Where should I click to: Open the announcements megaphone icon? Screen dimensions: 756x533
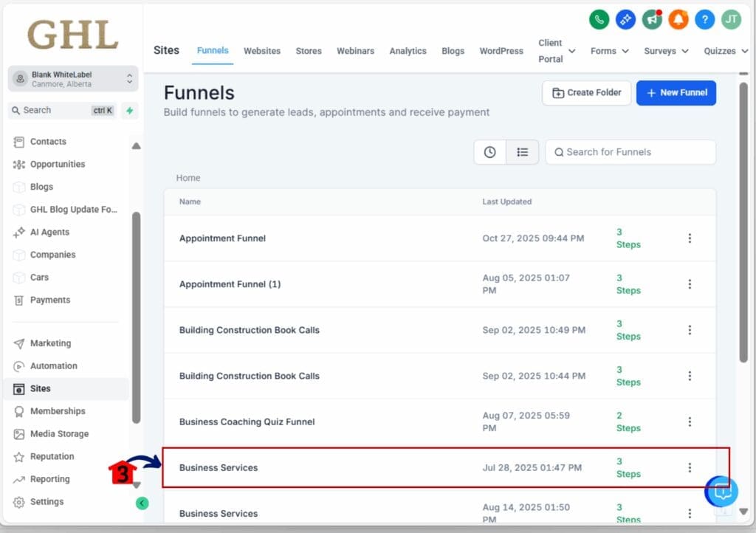[x=652, y=20]
